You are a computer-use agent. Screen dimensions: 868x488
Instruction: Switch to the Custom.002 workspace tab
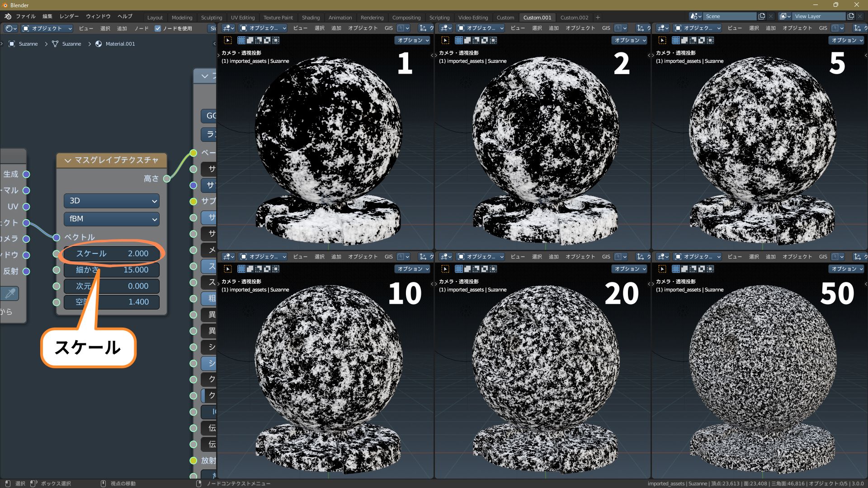574,18
